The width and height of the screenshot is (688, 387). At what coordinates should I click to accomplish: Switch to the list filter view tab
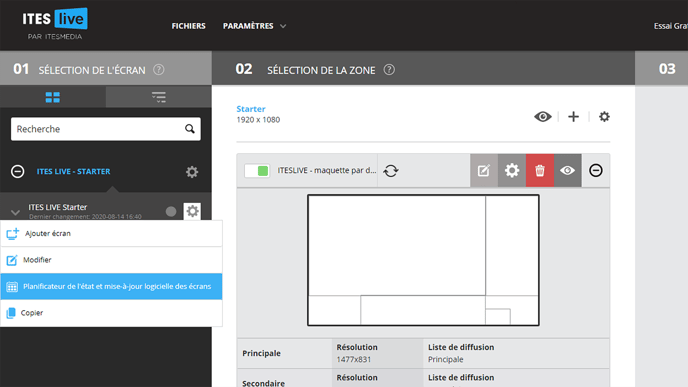click(158, 97)
